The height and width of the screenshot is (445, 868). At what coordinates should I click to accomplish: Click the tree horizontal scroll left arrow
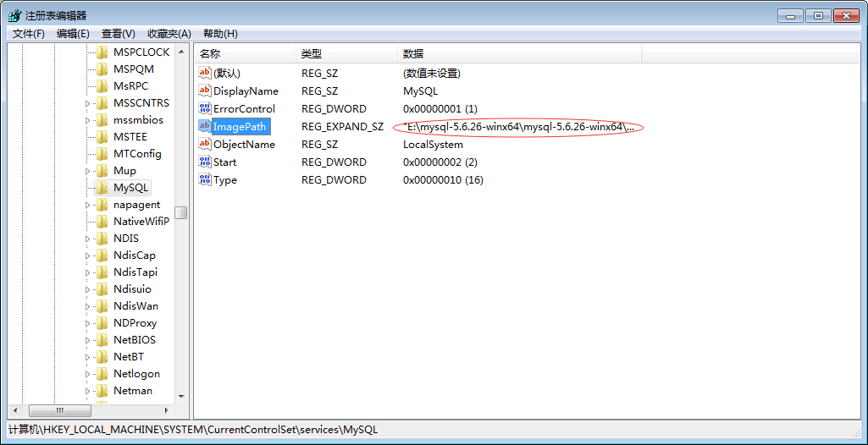coord(15,410)
